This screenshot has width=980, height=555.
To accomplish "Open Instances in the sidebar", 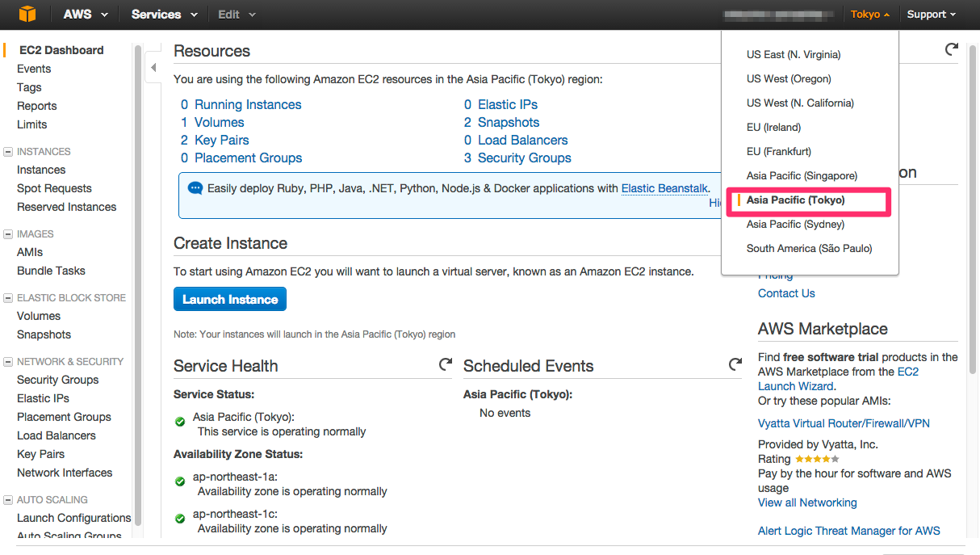I will [41, 170].
